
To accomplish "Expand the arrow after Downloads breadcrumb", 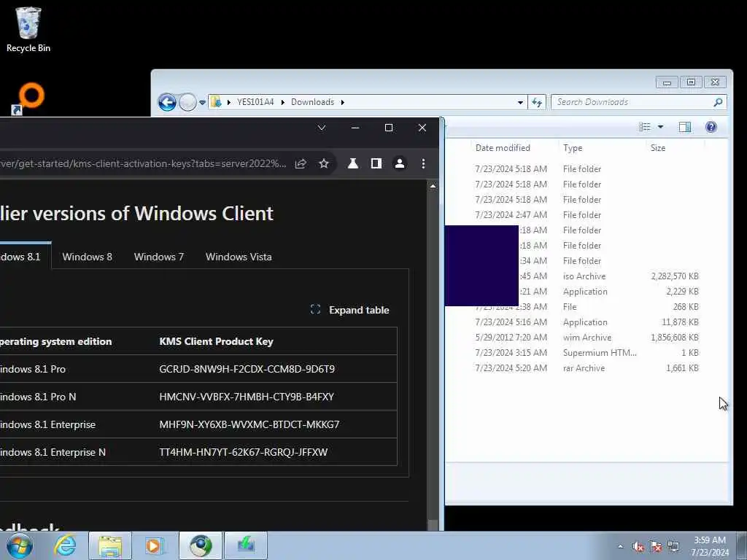I will tap(342, 102).
